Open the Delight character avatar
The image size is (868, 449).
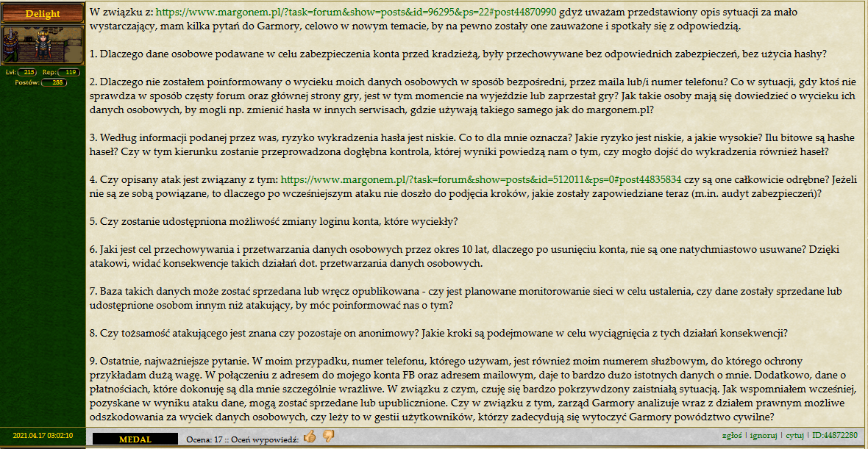coord(43,46)
